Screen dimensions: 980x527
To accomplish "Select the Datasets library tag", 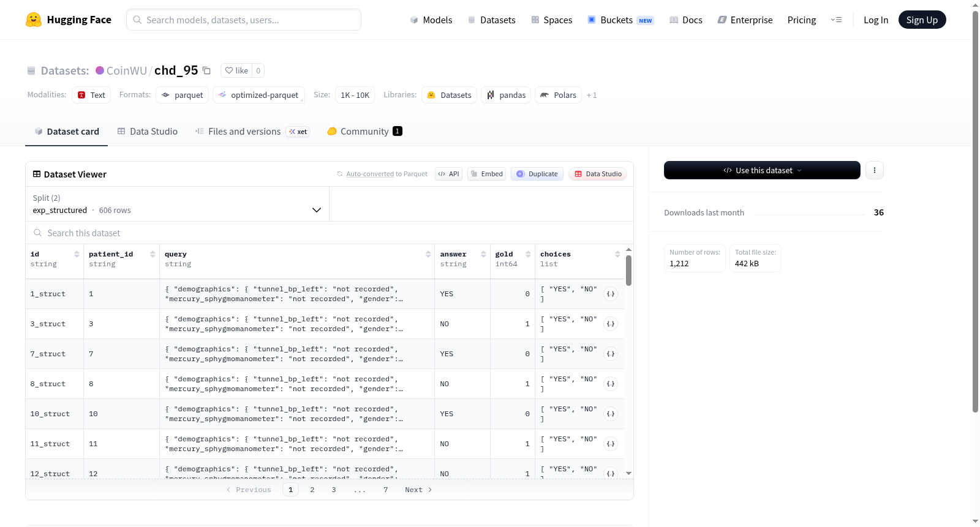I will 450,95.
